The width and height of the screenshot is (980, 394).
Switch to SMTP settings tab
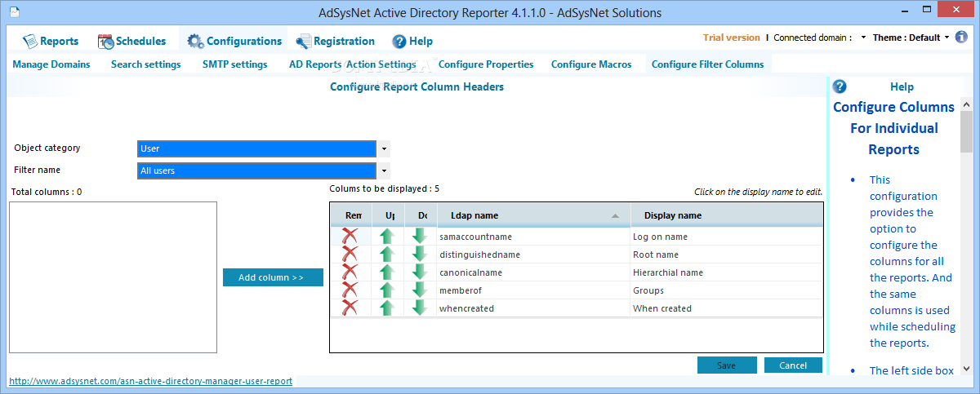coord(235,64)
